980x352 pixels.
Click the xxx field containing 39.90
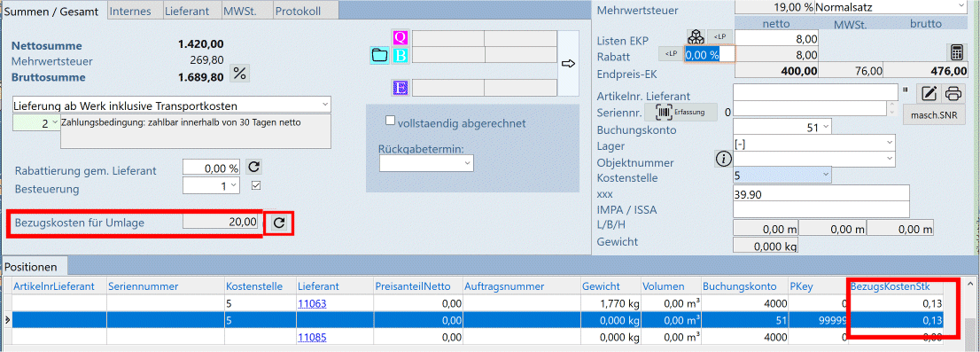[x=821, y=194]
